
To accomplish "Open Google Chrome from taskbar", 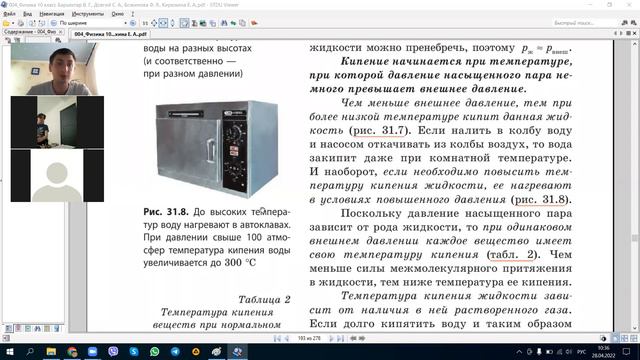I will point(72,351).
